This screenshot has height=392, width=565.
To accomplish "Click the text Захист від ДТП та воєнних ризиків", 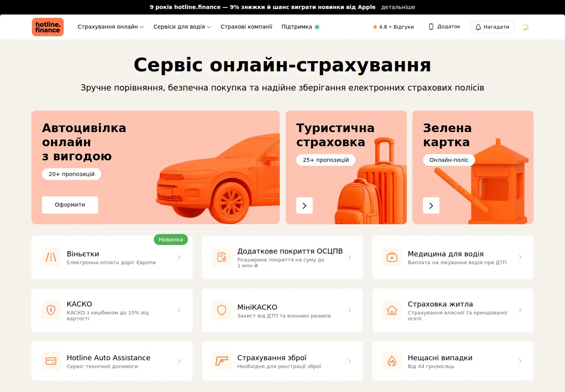I will pyautogui.click(x=284, y=316).
